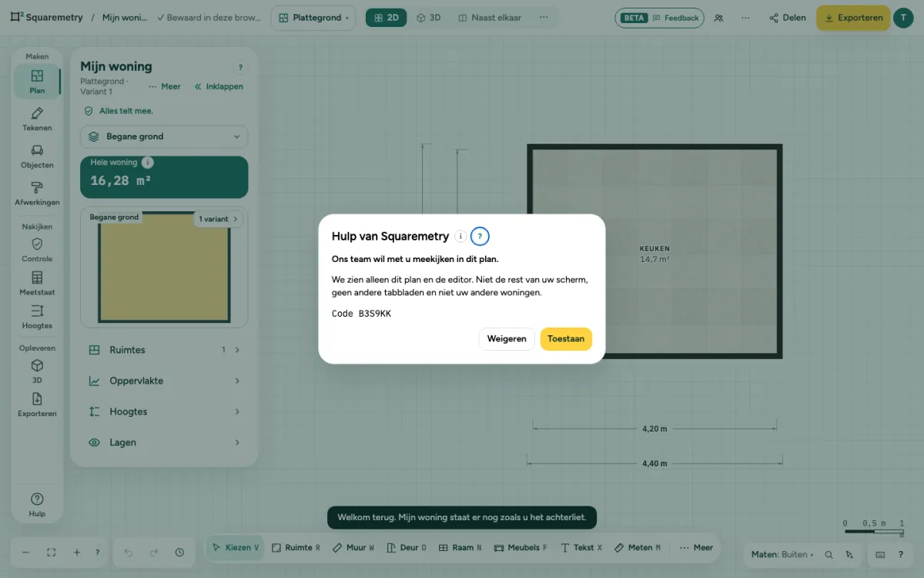Open the info icon beside Hulp van Squaremetry
The image size is (924, 578).
pos(460,237)
